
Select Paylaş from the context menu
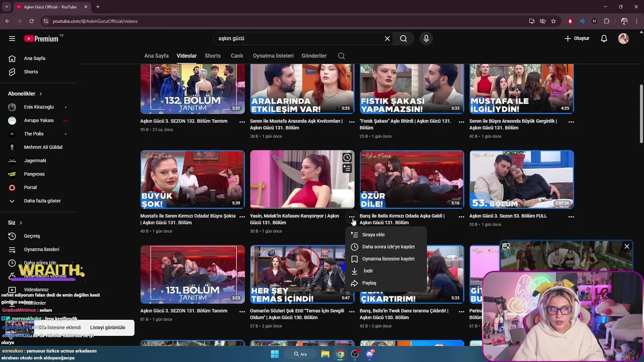(386, 283)
